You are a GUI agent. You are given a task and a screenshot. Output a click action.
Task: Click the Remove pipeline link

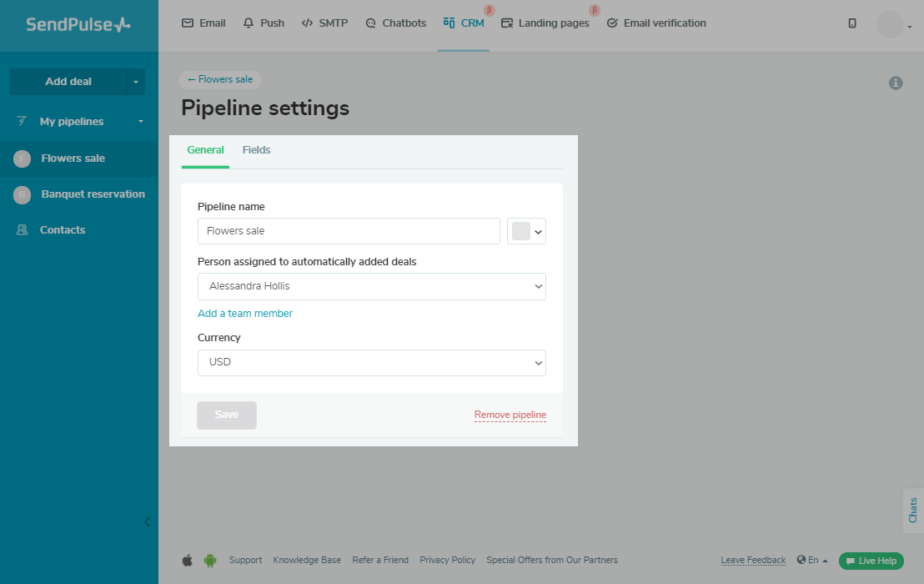point(510,415)
